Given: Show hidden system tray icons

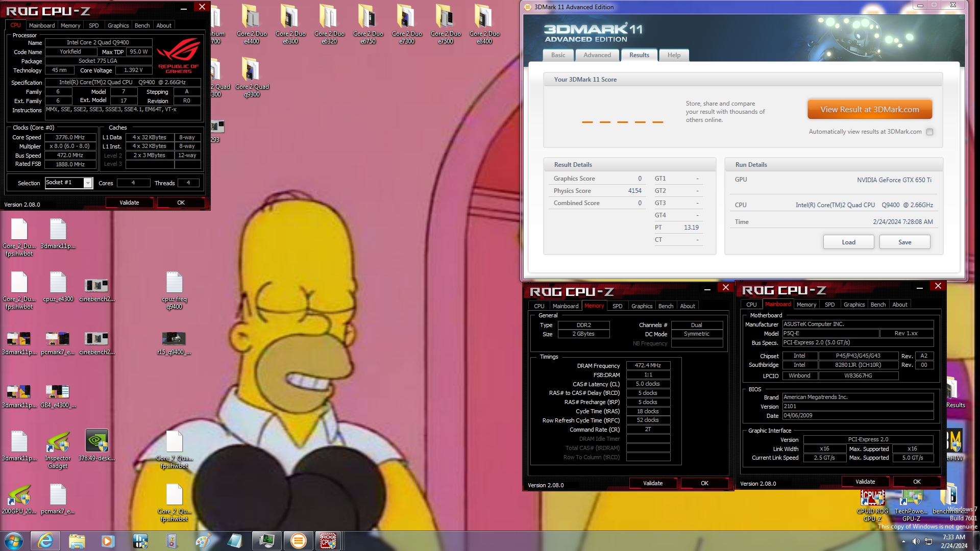Looking at the screenshot, I should coord(903,541).
